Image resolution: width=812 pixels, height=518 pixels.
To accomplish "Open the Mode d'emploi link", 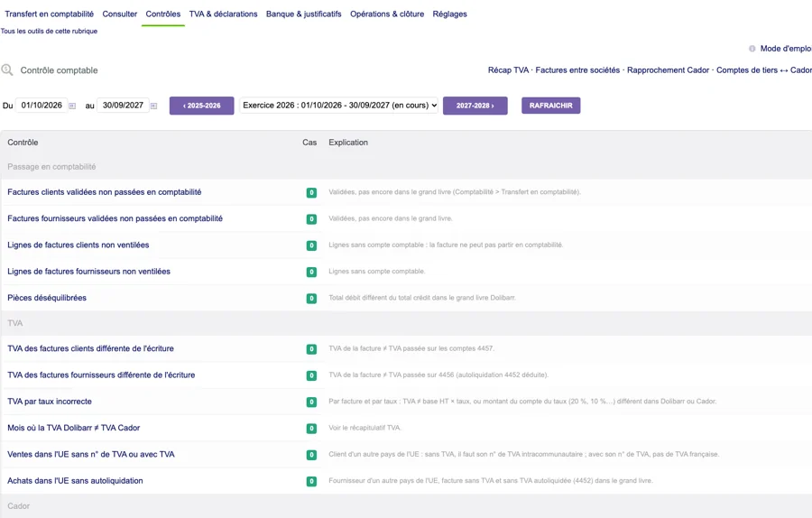I will [786, 49].
